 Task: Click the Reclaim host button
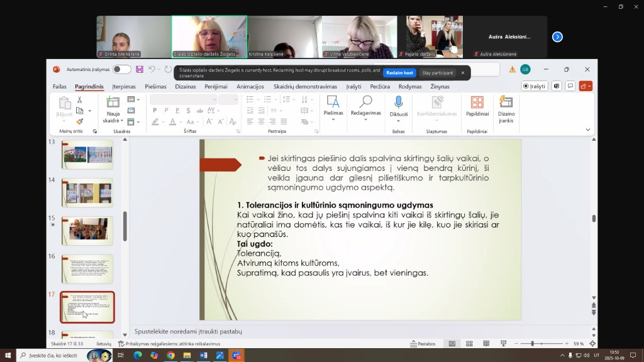(x=399, y=73)
